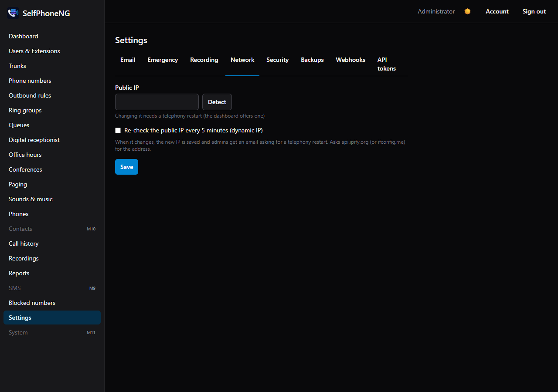Open Ring groups
The width and height of the screenshot is (558, 392).
(52, 110)
